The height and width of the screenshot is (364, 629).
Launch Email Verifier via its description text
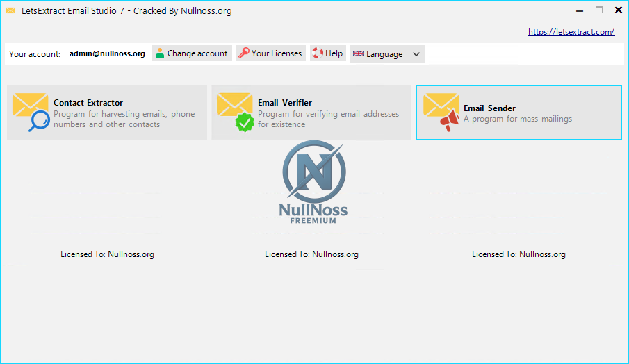point(328,119)
